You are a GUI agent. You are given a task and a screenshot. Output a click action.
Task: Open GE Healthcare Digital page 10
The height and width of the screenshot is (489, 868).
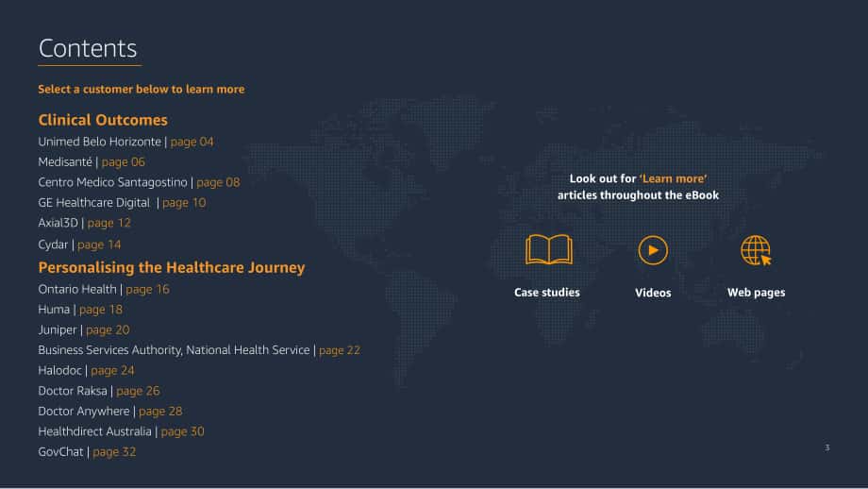point(122,203)
